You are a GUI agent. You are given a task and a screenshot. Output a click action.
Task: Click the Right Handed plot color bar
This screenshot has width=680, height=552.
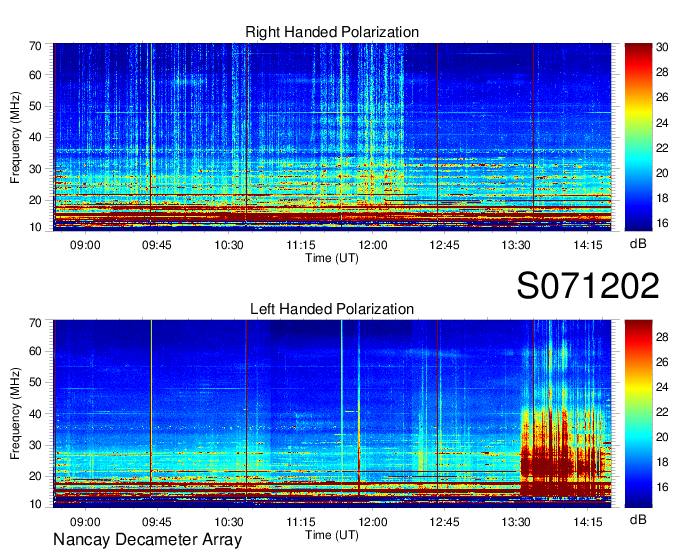point(638,136)
